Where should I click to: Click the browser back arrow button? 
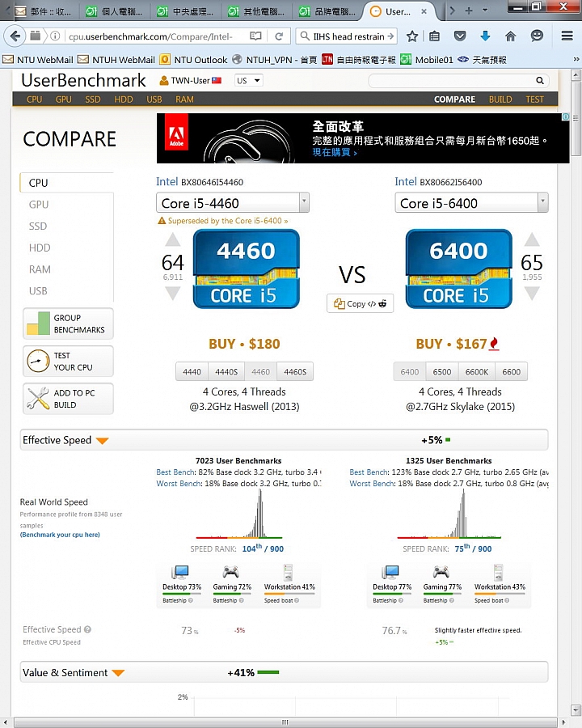tap(16, 36)
